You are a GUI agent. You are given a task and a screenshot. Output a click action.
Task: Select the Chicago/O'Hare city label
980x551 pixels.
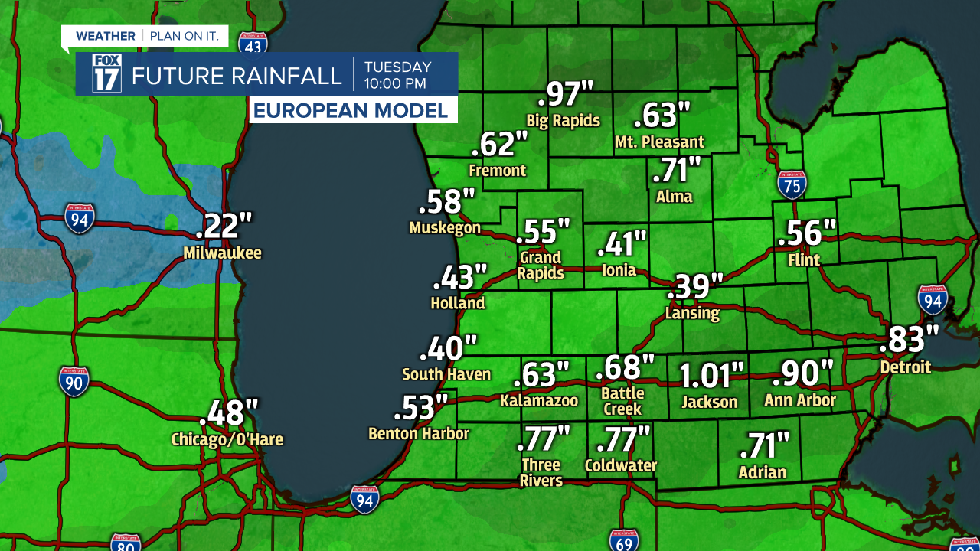(227, 439)
